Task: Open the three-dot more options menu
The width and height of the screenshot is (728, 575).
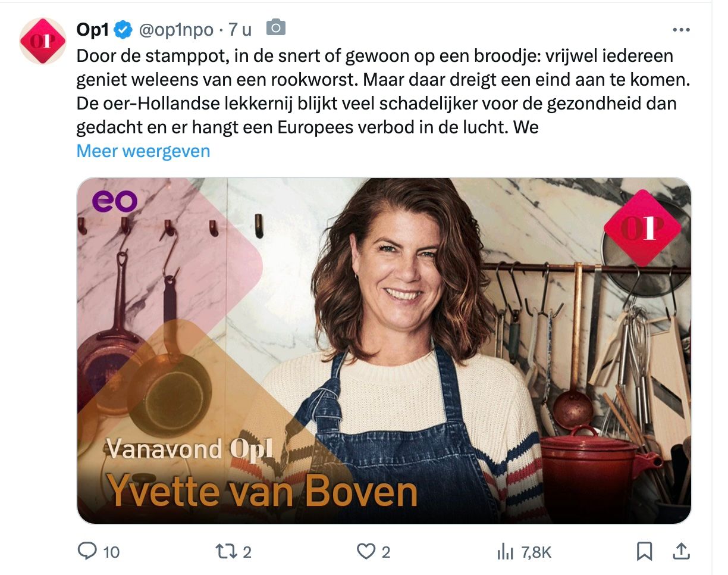Action: (x=681, y=29)
